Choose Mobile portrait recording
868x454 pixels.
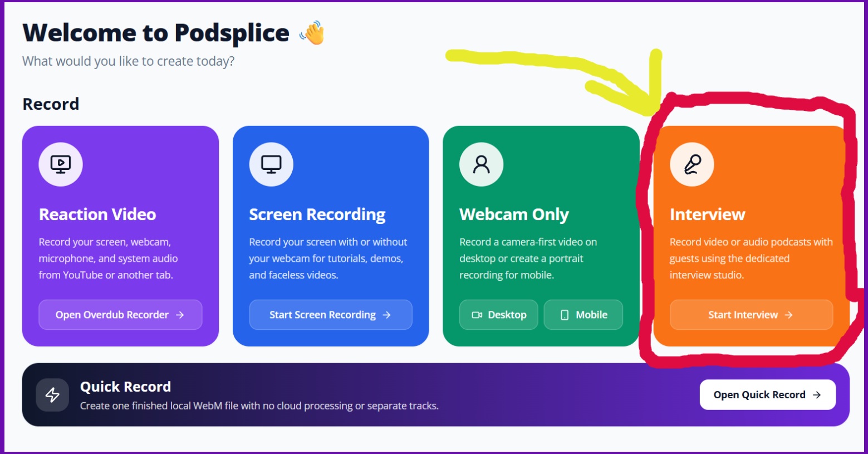[583, 315]
